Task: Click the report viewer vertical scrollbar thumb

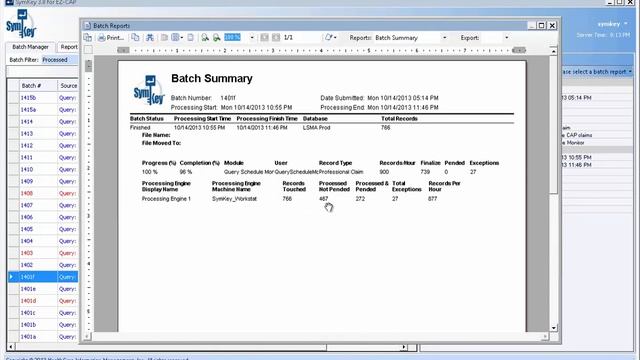Action: [x=553, y=124]
